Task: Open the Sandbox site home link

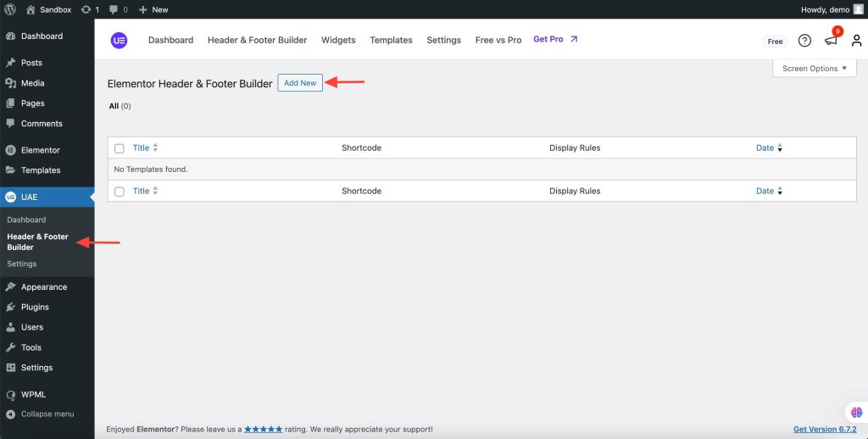Action: pos(48,9)
